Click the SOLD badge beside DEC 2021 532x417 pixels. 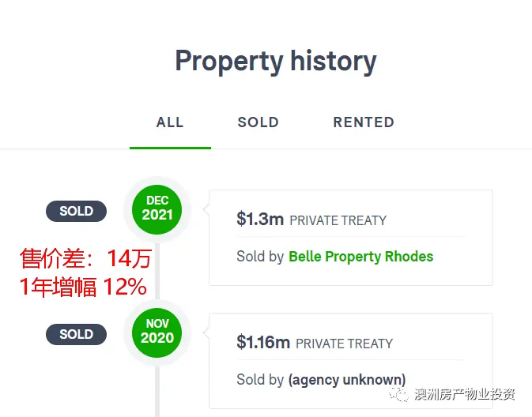[77, 211]
